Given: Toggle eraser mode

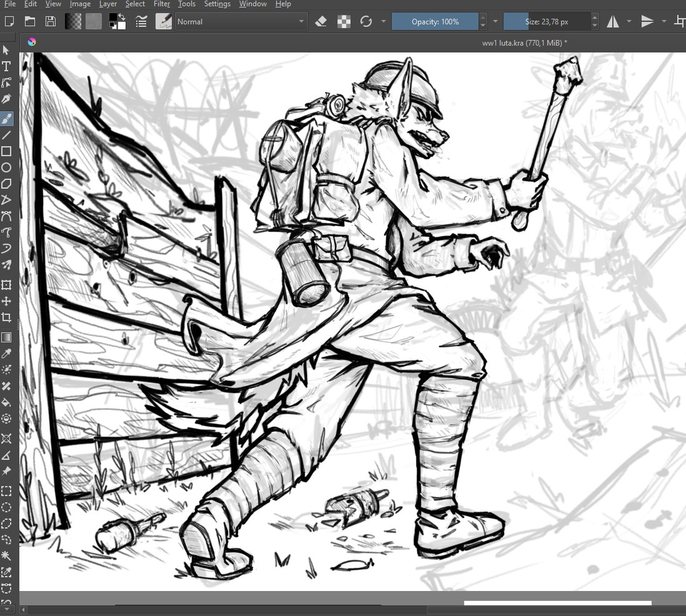Looking at the screenshot, I should click(x=321, y=21).
